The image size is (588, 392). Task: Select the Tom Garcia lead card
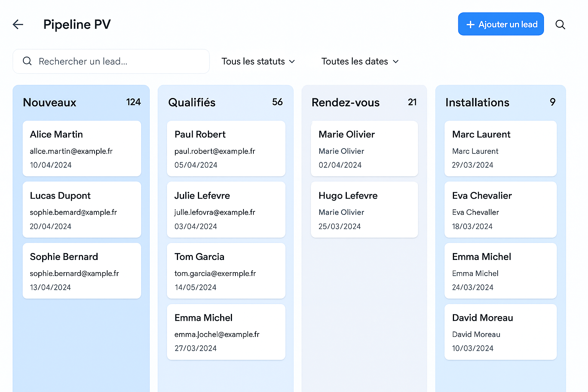point(226,271)
